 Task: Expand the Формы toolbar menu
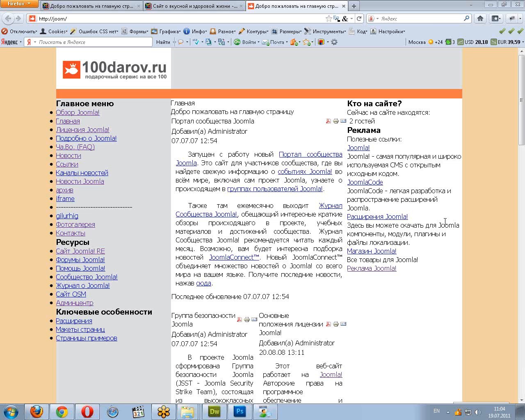click(135, 31)
